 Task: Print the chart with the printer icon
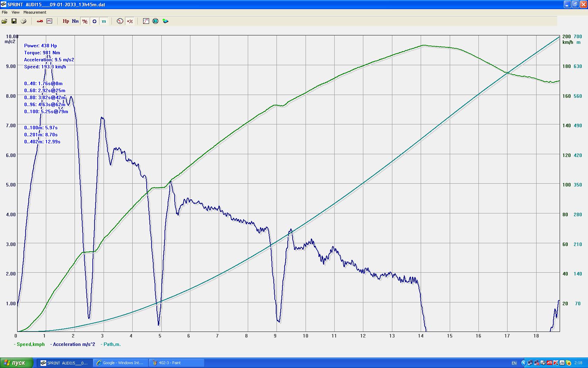[x=23, y=21]
